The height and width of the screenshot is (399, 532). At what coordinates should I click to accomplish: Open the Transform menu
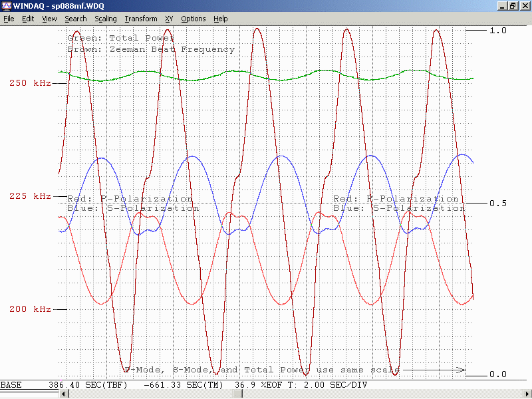[141, 19]
